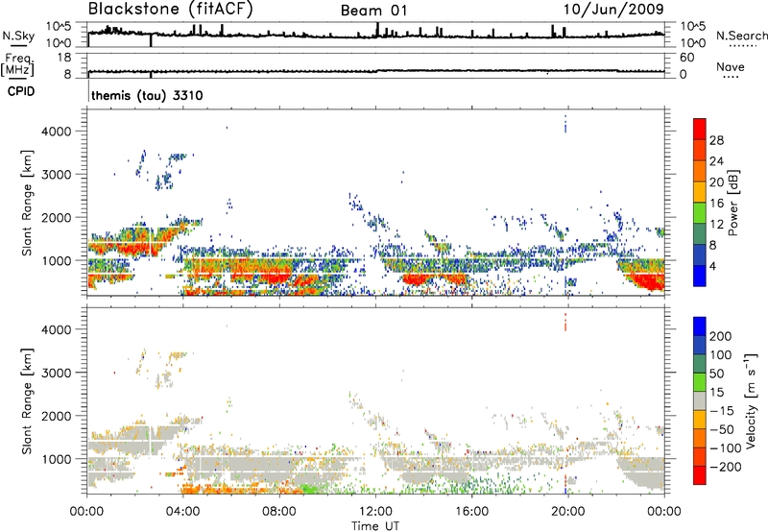768x532 pixels.
Task: Click the 'Velocity [m s-1]' colorbar label
Action: click(x=751, y=400)
